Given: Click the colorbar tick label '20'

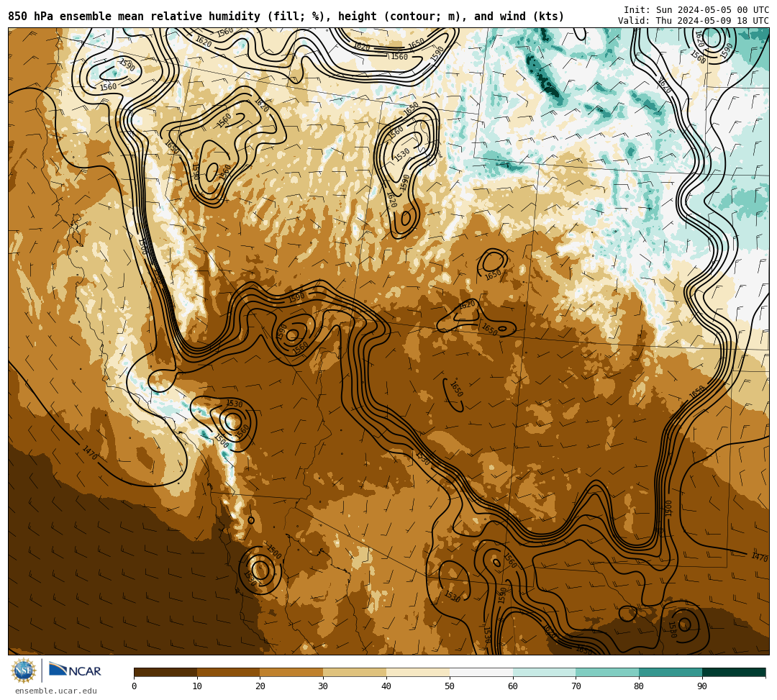Looking at the screenshot, I should tap(260, 686).
